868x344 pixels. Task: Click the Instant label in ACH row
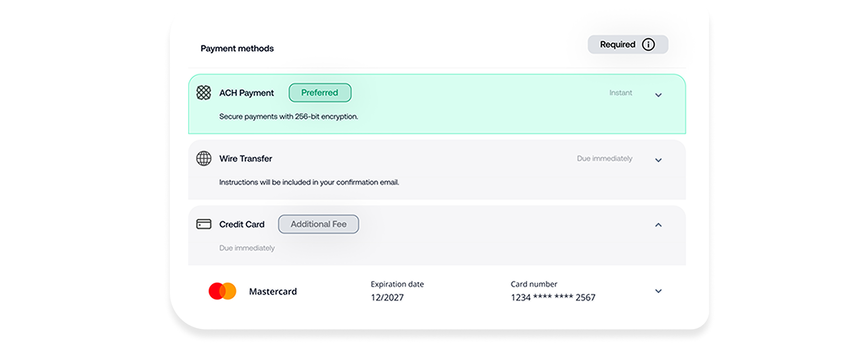coord(620,93)
